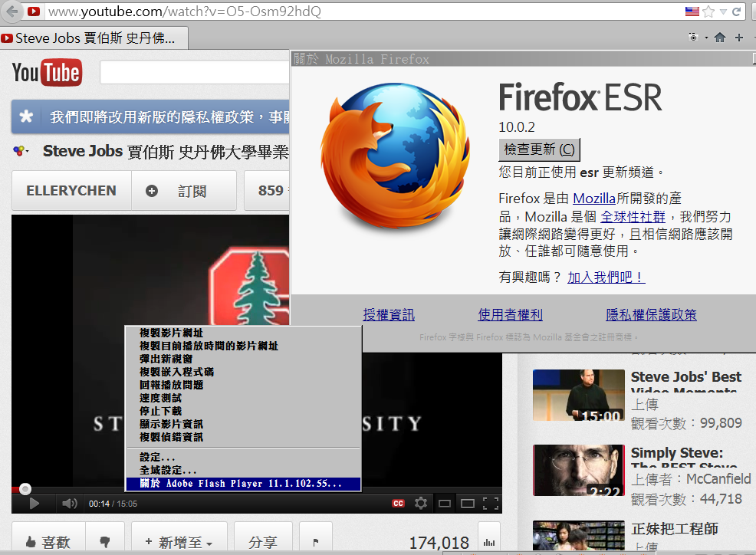Choose 彈出新視窗 from context menu

click(x=243, y=359)
